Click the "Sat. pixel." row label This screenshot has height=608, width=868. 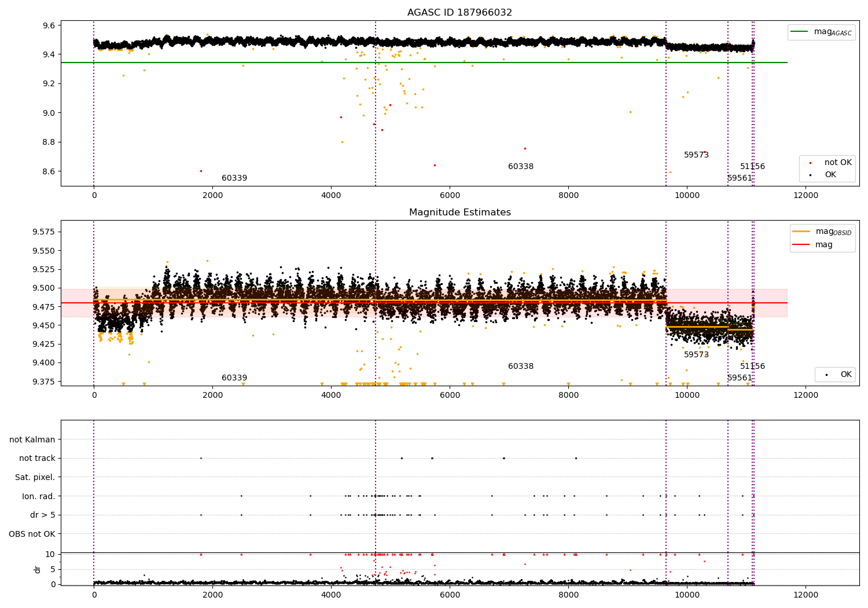tap(35, 477)
